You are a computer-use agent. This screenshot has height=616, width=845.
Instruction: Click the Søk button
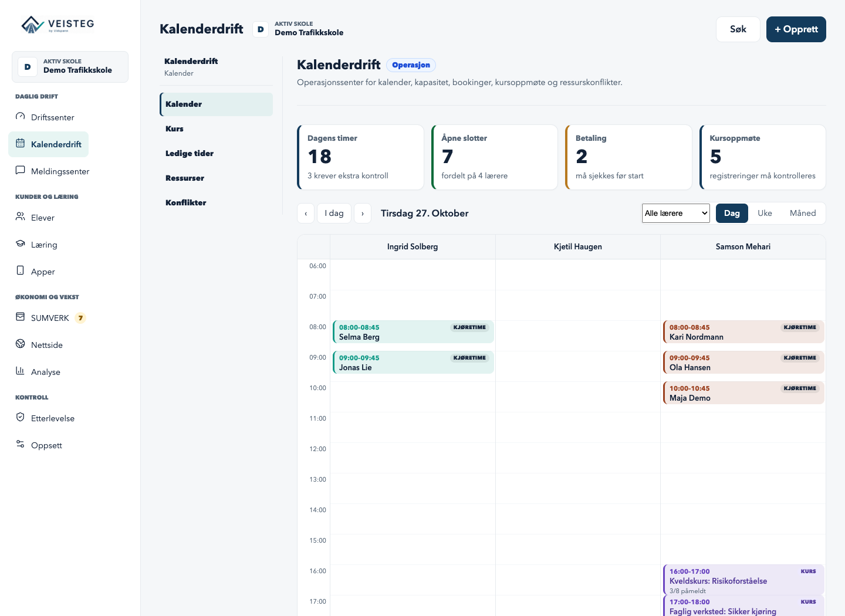click(738, 29)
